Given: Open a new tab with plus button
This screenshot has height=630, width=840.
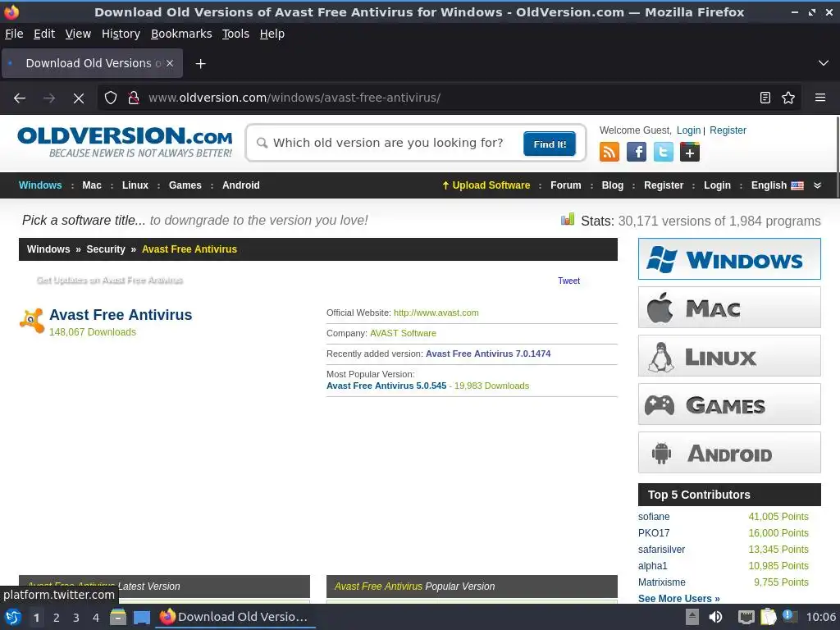Looking at the screenshot, I should tap(200, 64).
